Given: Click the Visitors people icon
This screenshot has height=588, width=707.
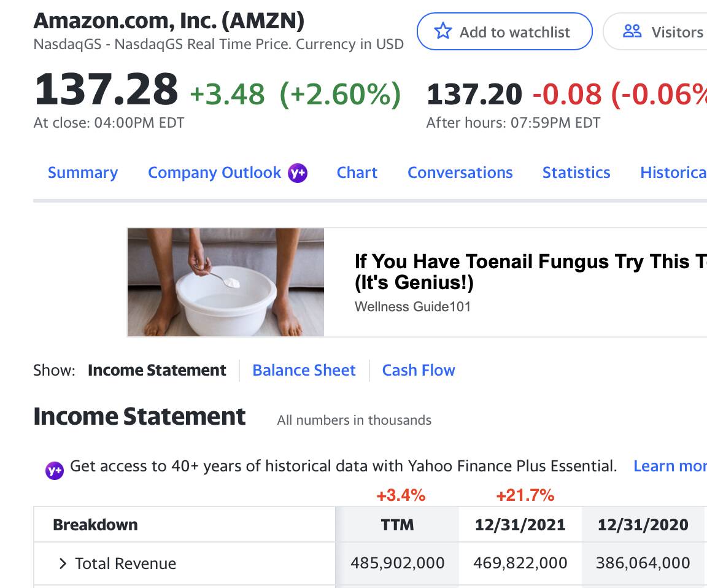Looking at the screenshot, I should [x=632, y=31].
